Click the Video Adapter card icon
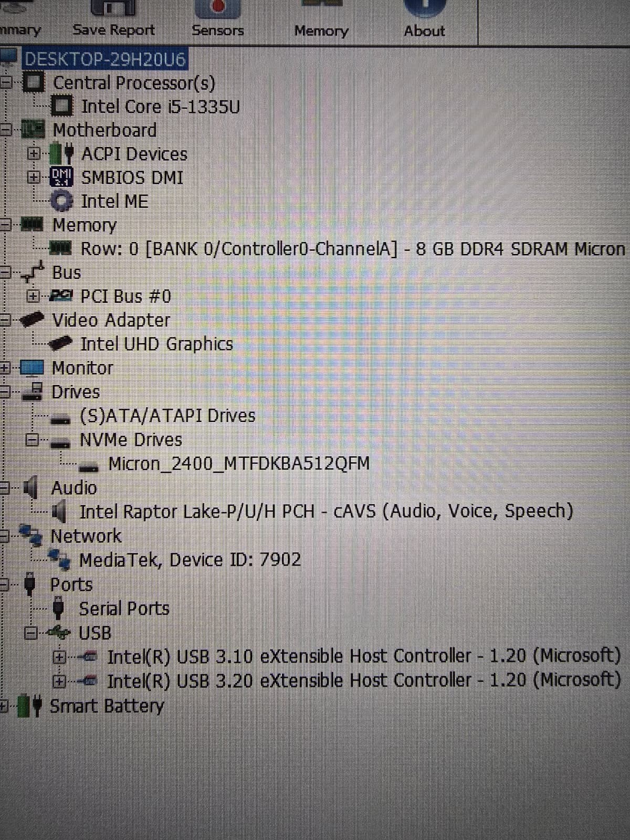This screenshot has width=630, height=840. click(x=33, y=320)
